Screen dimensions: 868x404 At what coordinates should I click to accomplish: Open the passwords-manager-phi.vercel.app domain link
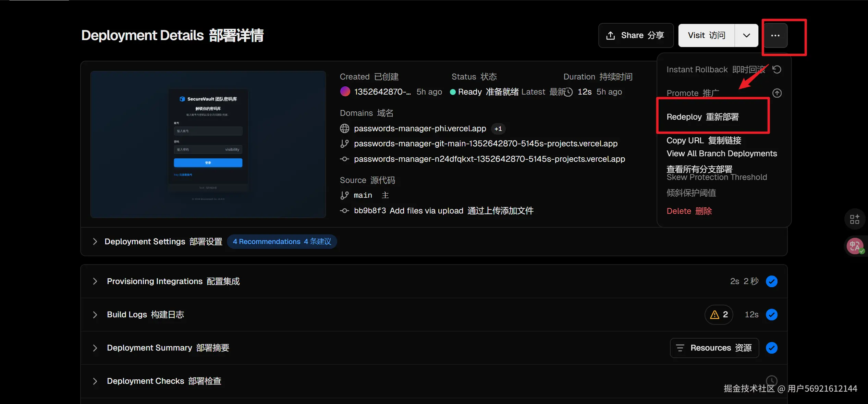tap(420, 128)
